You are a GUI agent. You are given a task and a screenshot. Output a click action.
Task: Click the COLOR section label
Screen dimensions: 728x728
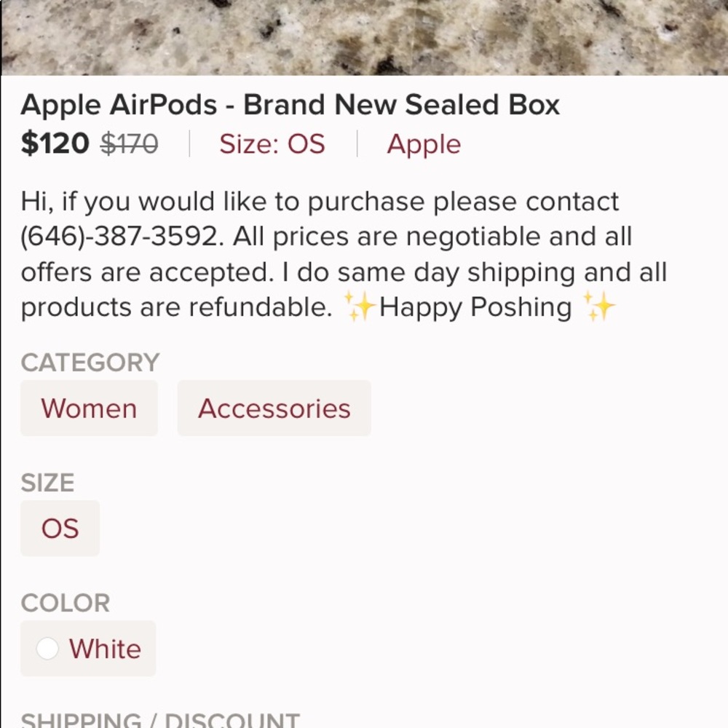(x=65, y=603)
